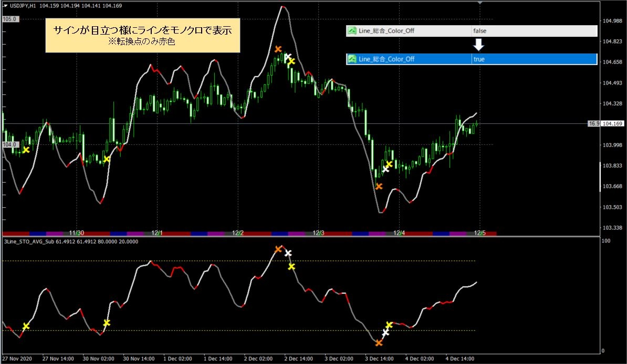Click the 103.833 price on the right axis

[x=613, y=165]
